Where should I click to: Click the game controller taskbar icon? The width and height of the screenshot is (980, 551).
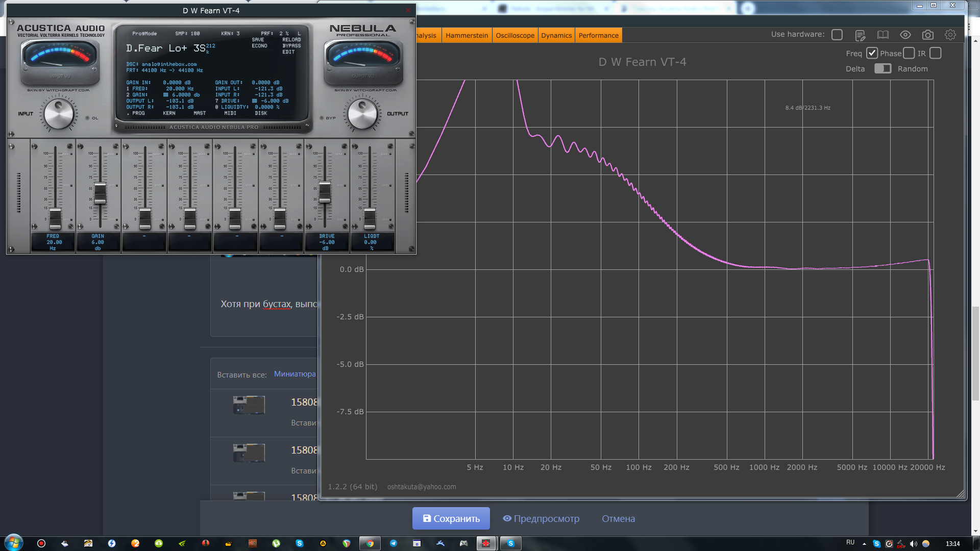[463, 543]
